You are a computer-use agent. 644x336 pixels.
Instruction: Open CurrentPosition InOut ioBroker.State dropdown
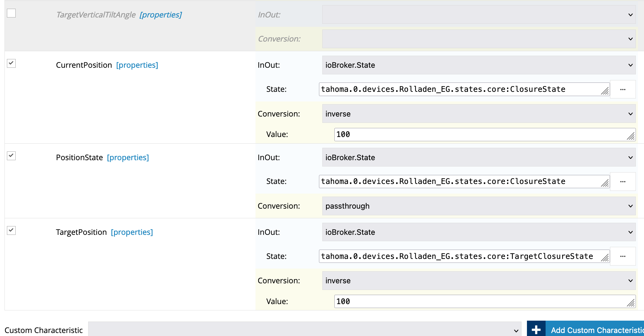[x=478, y=65]
